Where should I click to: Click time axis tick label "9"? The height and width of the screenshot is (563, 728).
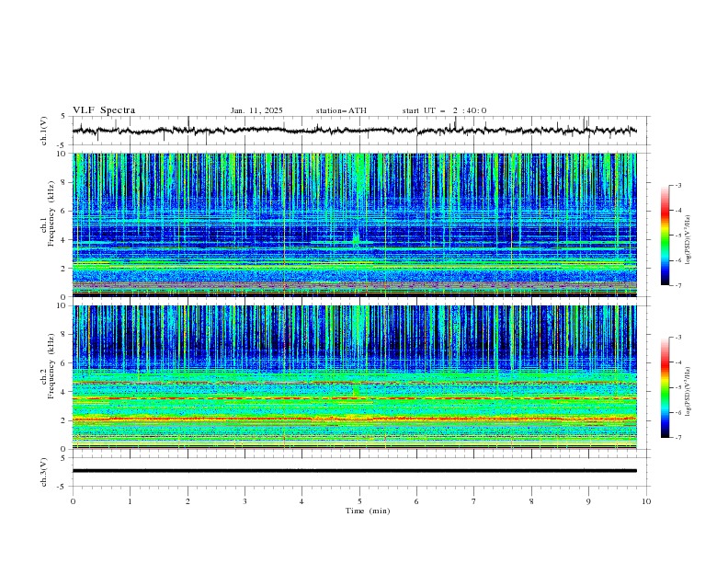pyautogui.click(x=588, y=501)
